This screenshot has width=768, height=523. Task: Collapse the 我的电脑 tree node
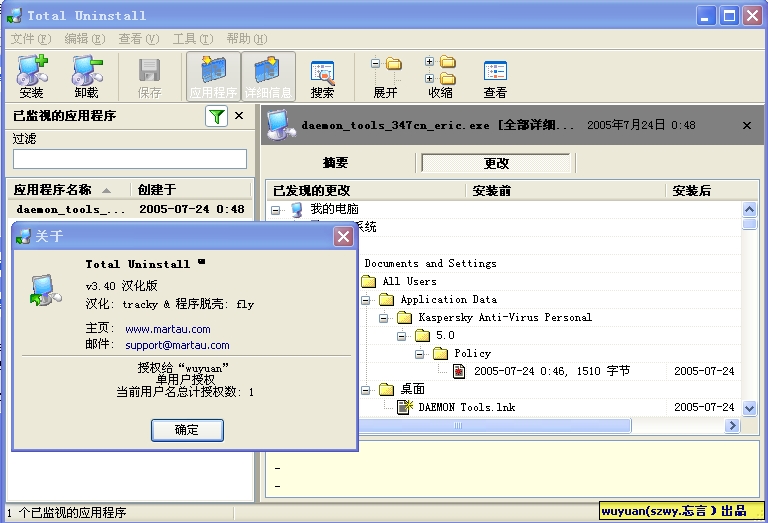click(x=276, y=210)
